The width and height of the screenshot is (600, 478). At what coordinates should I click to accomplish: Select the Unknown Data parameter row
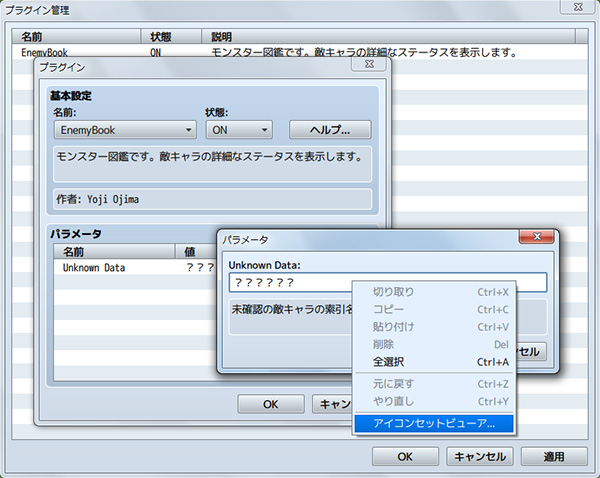tap(135, 268)
